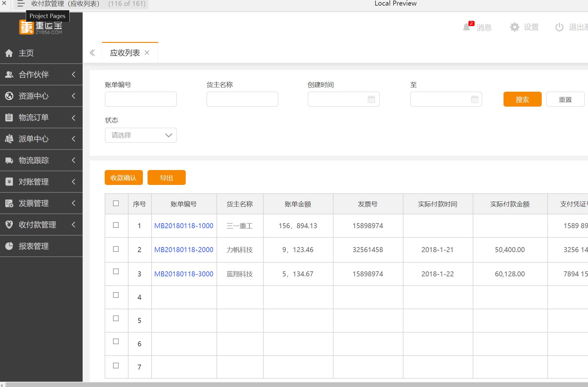The width and height of the screenshot is (588, 387).
Task: Click the yen shield icon beside 收付款管理
Action: [x=9, y=224]
